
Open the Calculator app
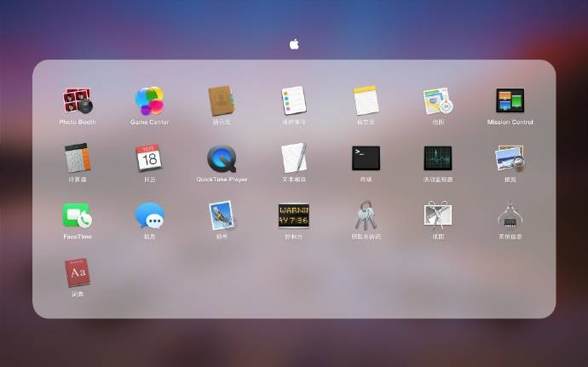click(78, 158)
